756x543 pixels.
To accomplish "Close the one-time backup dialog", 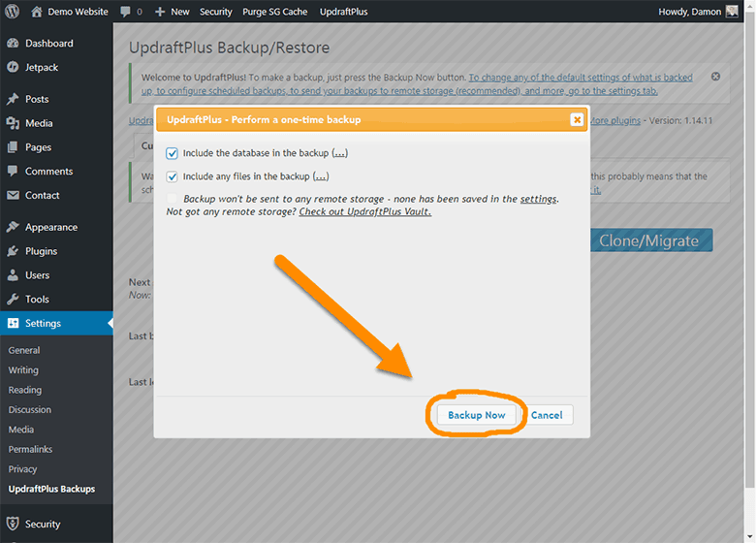I will pyautogui.click(x=577, y=119).
